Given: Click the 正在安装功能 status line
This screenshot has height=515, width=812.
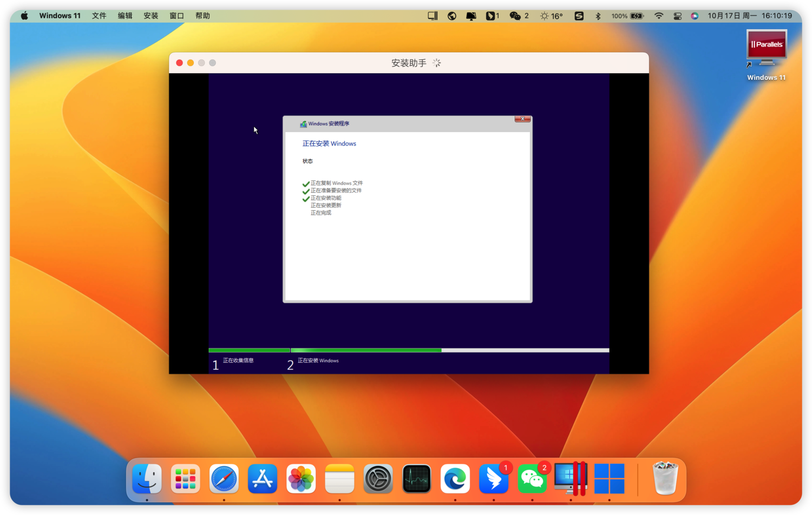Looking at the screenshot, I should point(326,198).
